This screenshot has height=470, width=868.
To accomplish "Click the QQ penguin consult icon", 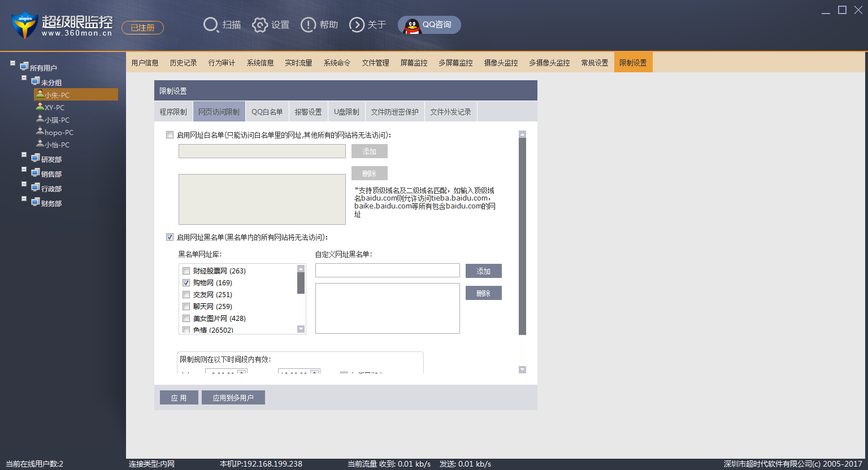I will [x=413, y=25].
